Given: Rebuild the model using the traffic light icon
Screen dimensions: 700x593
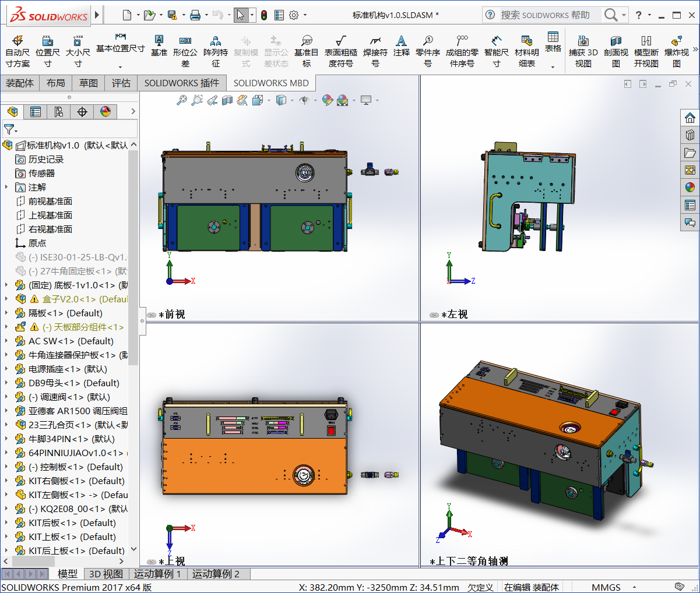Looking at the screenshot, I should 264,15.
